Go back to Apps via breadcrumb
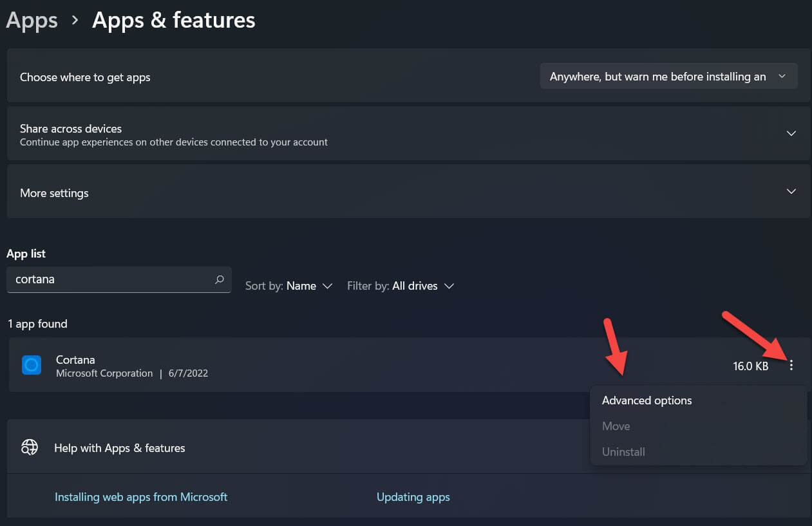812x526 pixels. [x=32, y=21]
